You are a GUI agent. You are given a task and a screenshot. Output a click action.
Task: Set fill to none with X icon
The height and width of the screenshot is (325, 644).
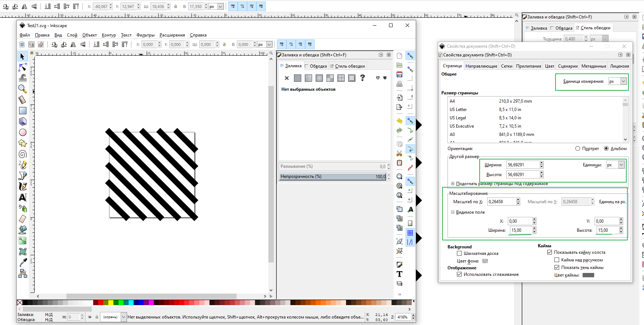pyautogui.click(x=287, y=78)
